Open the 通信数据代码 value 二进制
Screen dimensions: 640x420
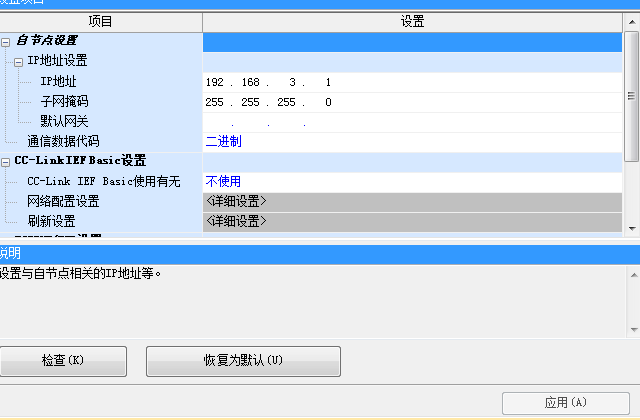click(x=410, y=142)
